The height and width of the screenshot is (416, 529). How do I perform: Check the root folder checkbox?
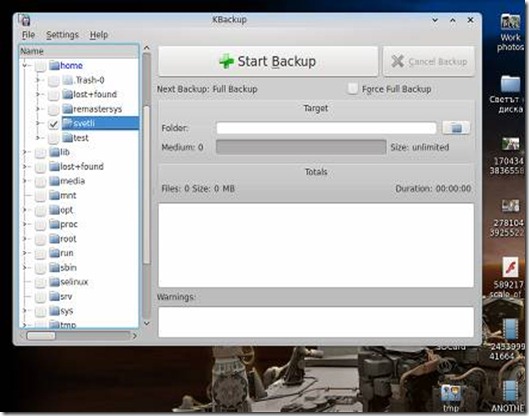tap(40, 239)
